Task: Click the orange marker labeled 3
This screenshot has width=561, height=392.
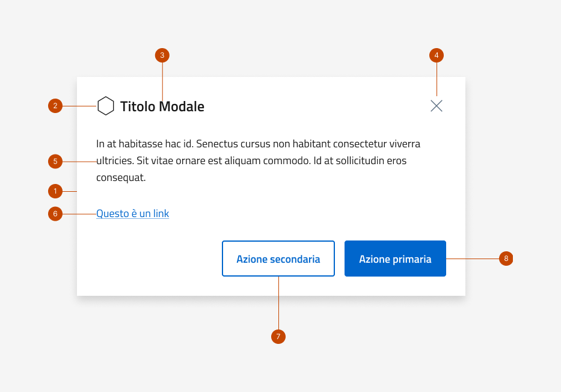Action: [x=162, y=55]
